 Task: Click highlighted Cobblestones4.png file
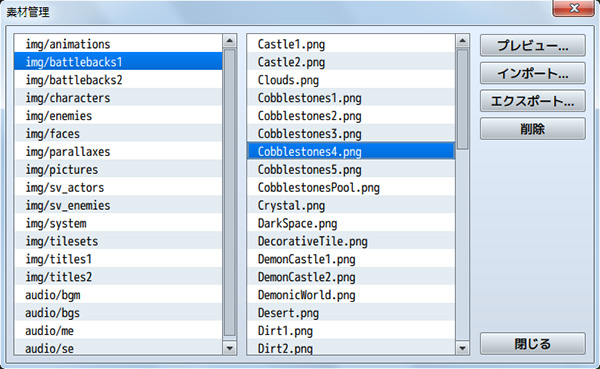point(351,152)
